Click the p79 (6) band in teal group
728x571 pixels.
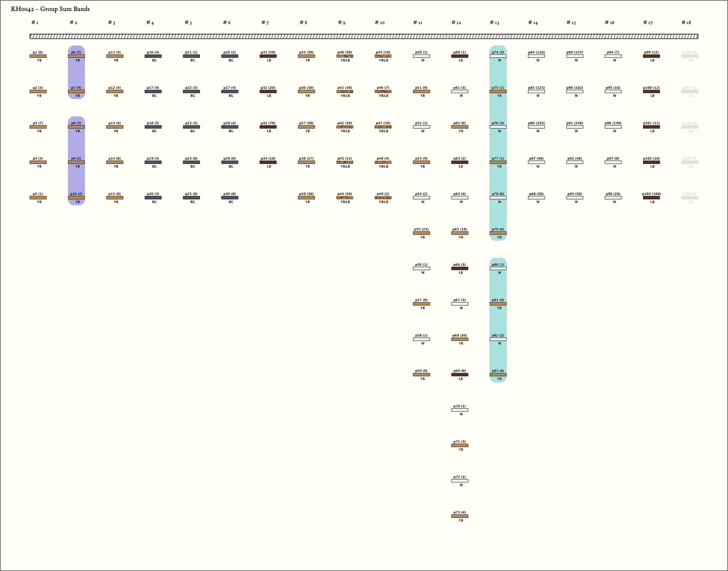tap(498, 233)
